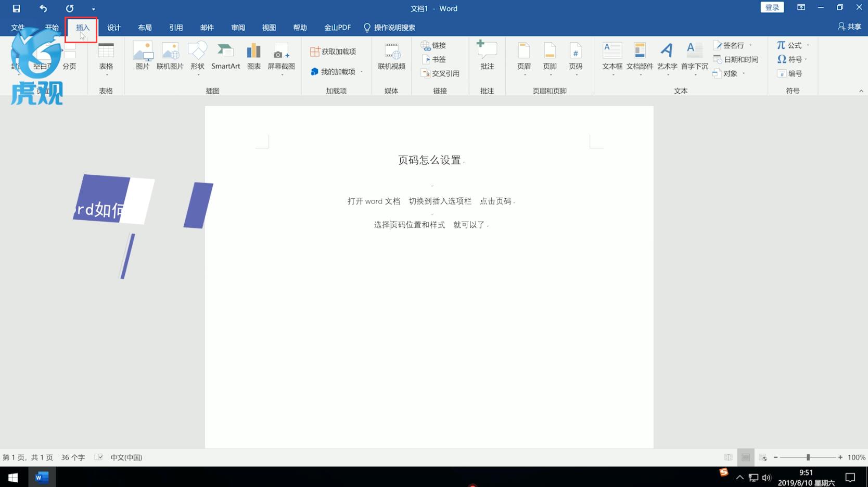868x487 pixels.
Task: Switch to the View (视图) tab
Action: pyautogui.click(x=269, y=27)
